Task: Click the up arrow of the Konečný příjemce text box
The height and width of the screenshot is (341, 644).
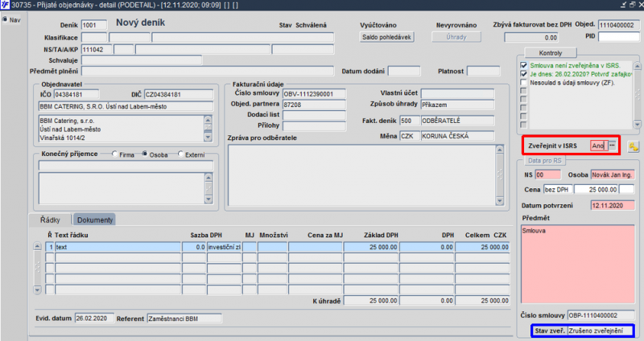Action: pos(208,177)
